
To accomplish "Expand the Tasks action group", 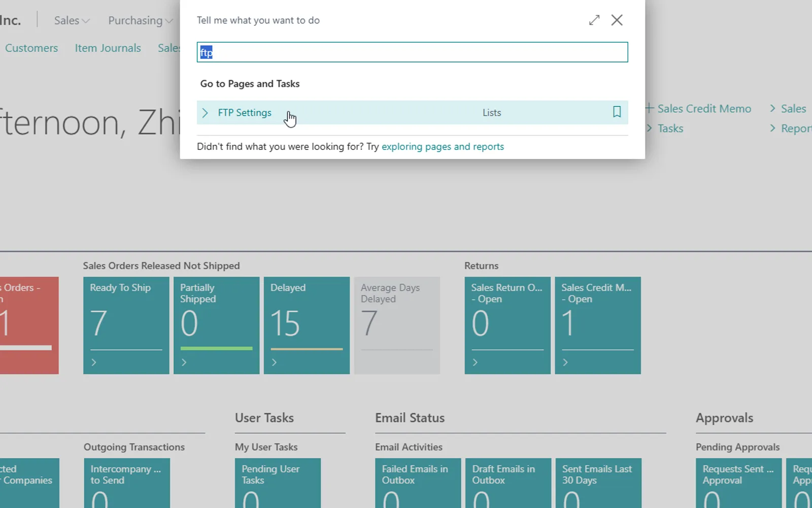I will tap(665, 129).
